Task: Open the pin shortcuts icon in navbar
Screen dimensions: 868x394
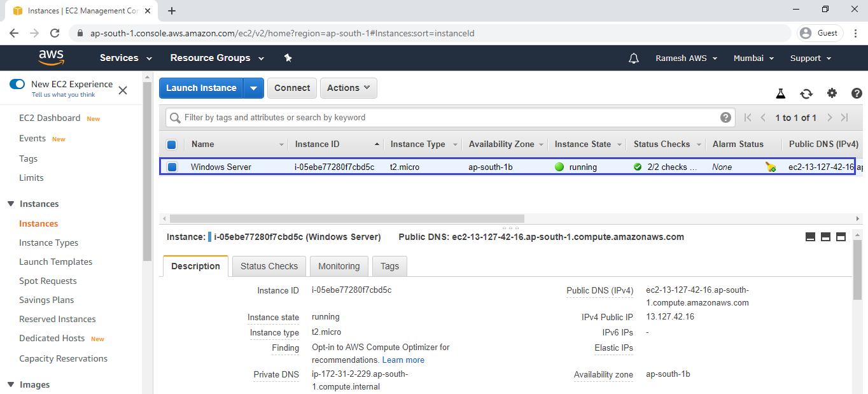Action: (288, 58)
